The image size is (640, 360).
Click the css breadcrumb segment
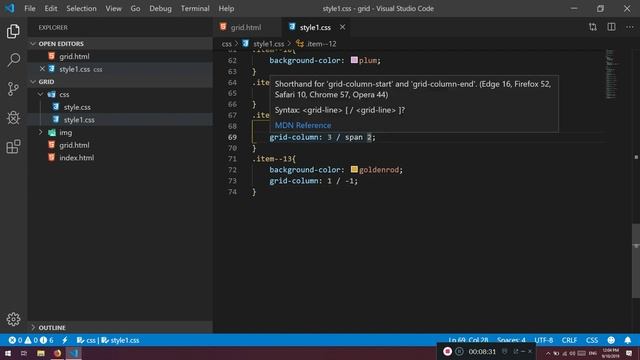click(227, 44)
